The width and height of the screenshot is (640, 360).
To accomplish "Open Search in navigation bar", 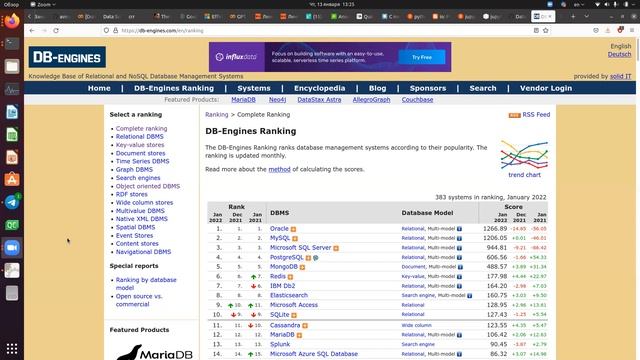I will pos(483,88).
